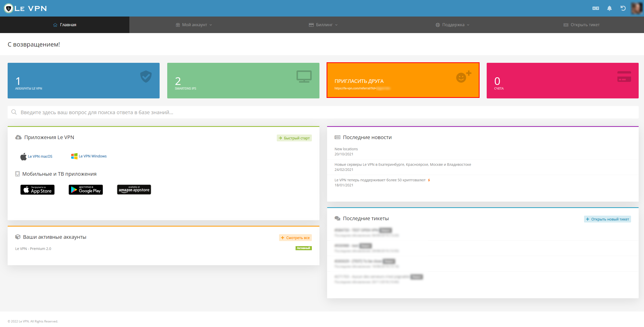Expand the Мой аккаунт menu
The height and width of the screenshot is (327, 644).
[194, 25]
